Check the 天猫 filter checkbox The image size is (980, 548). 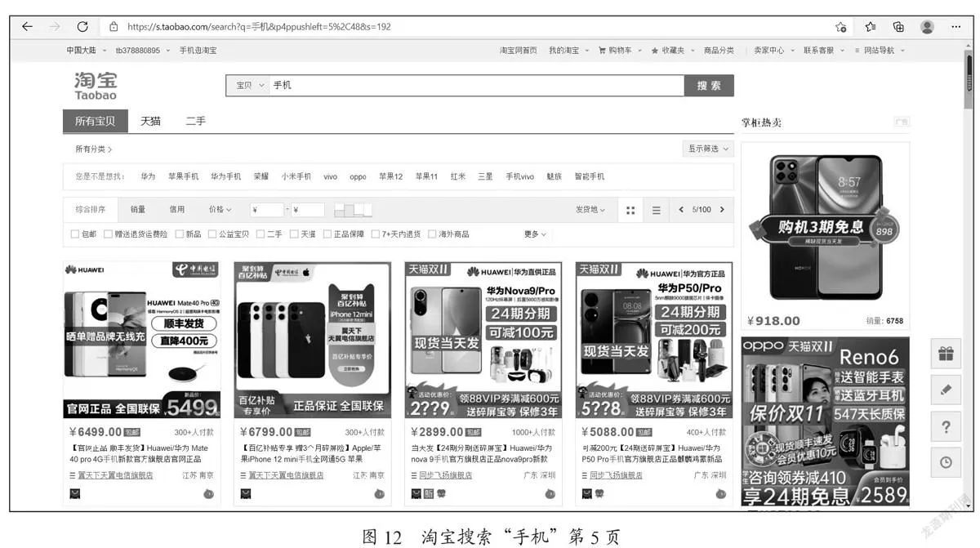coord(294,234)
